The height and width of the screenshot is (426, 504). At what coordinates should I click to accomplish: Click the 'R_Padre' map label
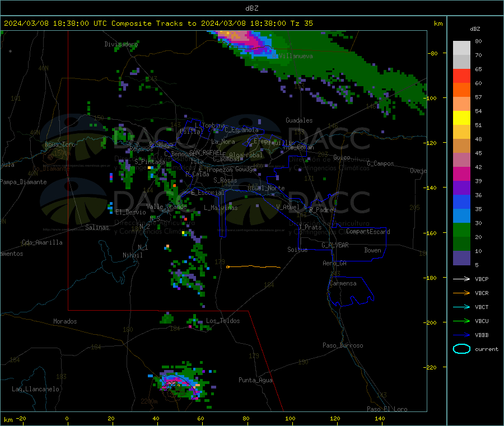click(321, 210)
